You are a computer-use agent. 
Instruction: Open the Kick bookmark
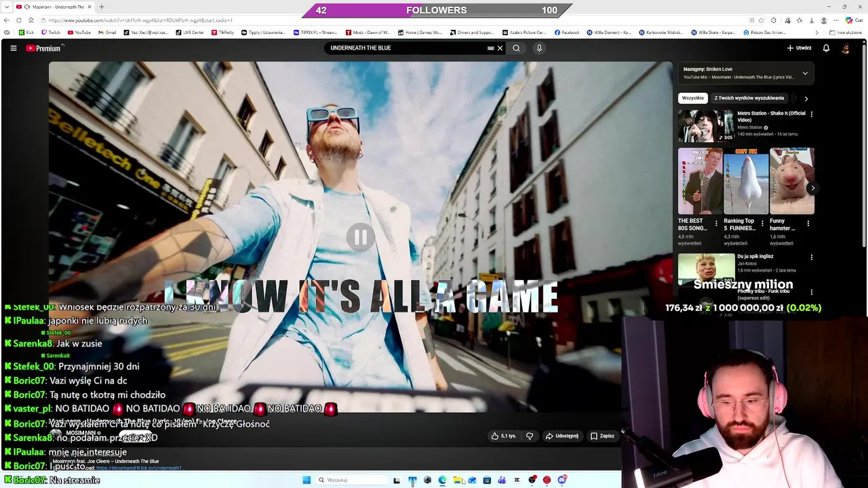(26, 33)
